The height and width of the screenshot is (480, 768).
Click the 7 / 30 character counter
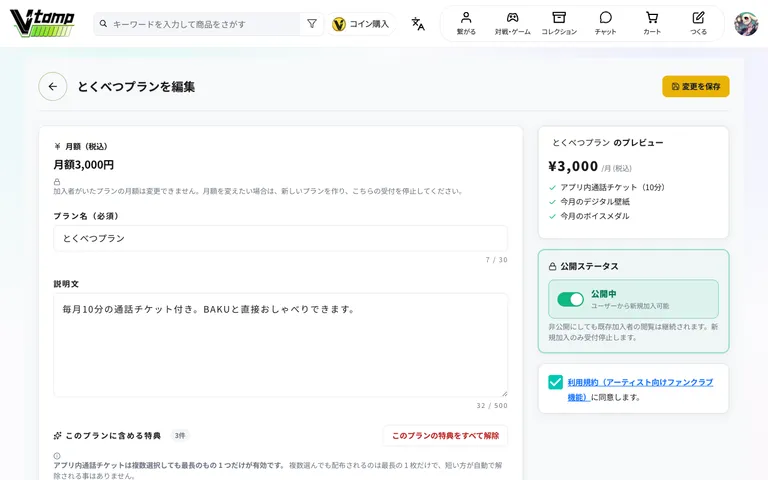click(x=497, y=260)
